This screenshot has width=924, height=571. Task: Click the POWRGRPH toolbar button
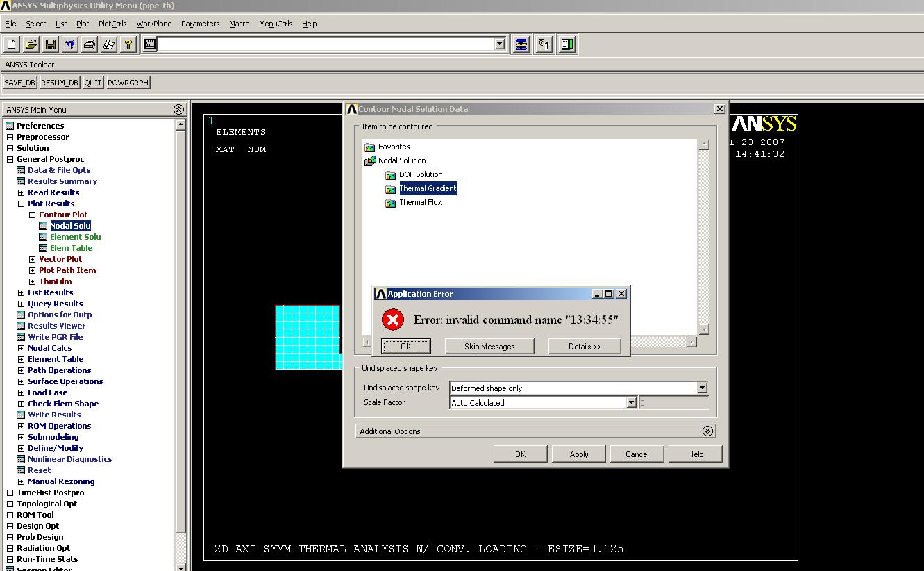point(128,83)
